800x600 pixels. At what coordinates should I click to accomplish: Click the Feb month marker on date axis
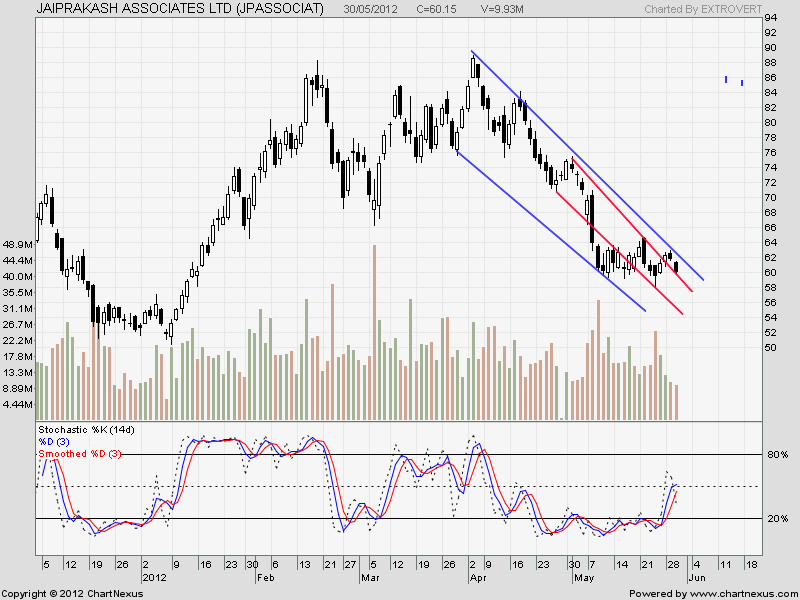(265, 578)
